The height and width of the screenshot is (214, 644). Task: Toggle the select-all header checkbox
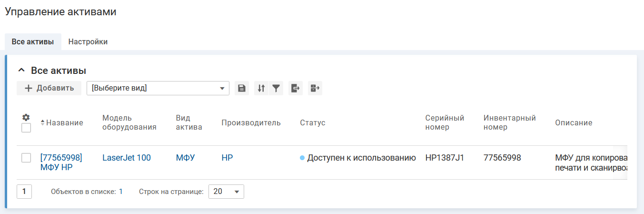click(x=26, y=128)
